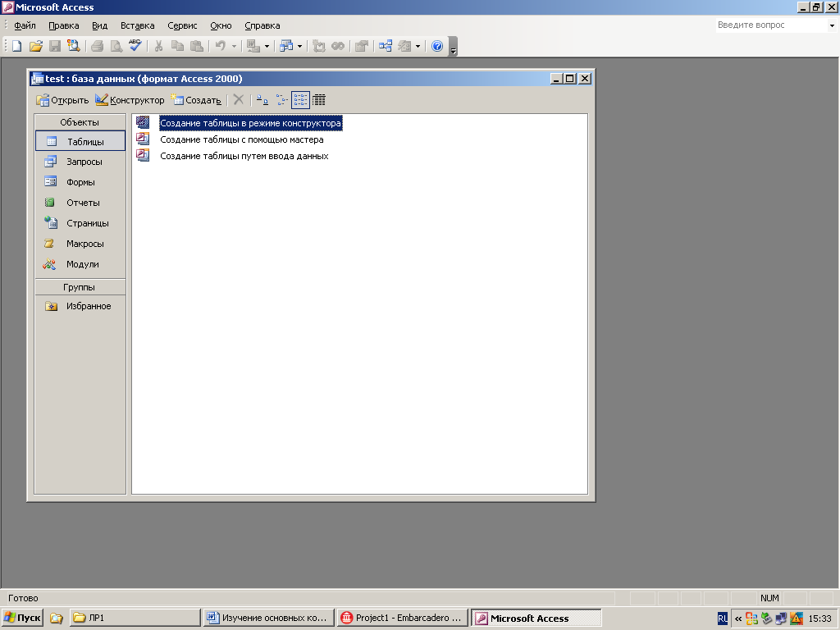This screenshot has width=840, height=630.
Task: Switch to Project1 - Embarcadero taskbar button
Action: 402,618
